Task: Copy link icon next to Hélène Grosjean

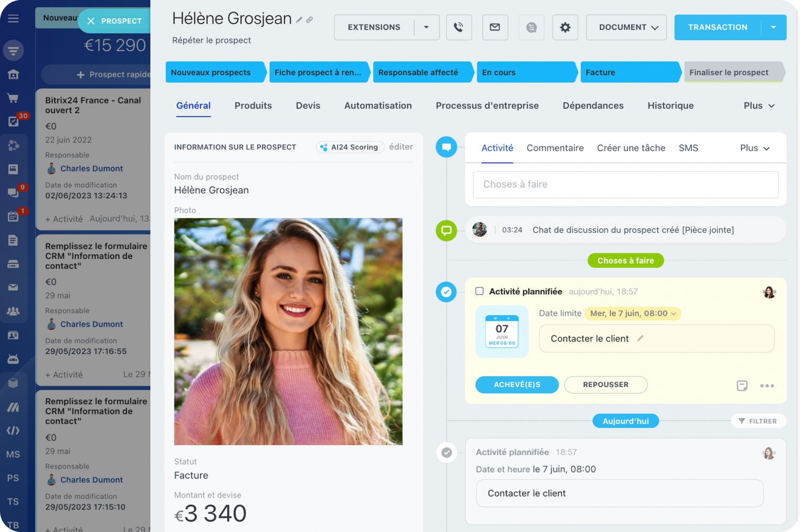Action: 310,20
